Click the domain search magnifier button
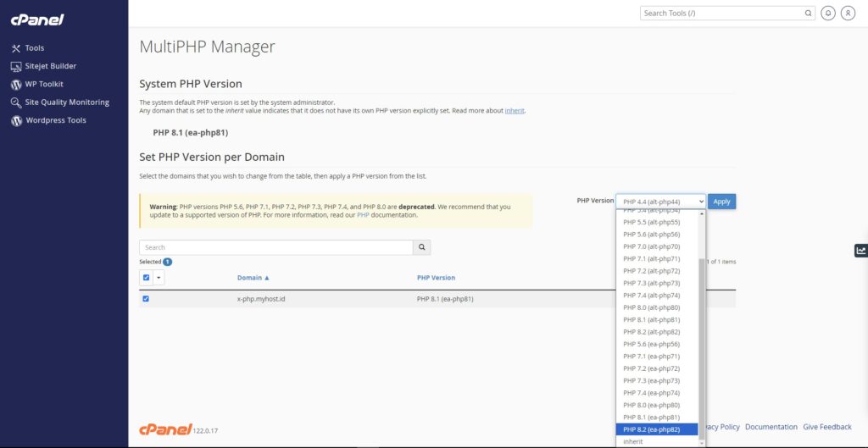The height and width of the screenshot is (448, 868). click(x=422, y=247)
